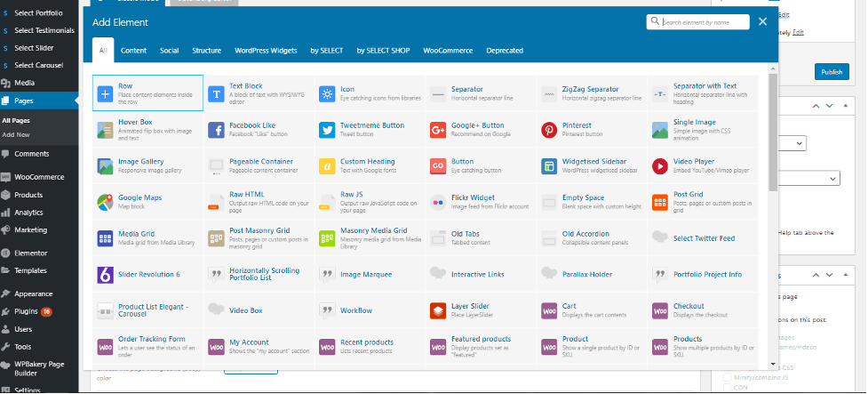868x394 pixels.
Task: Move upper sidebar panel down with arrow
Action: pos(829,105)
